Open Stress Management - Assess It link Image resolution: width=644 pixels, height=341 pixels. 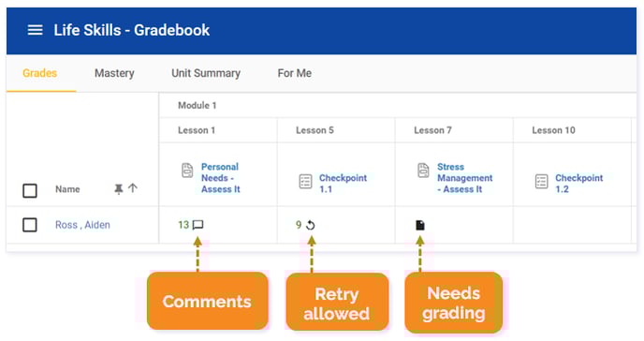coord(464,178)
